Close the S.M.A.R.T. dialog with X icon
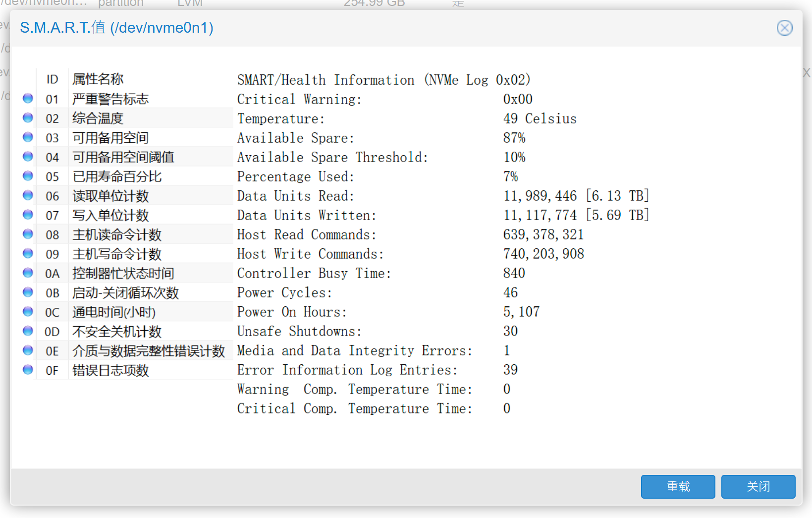The image size is (812, 518). [x=784, y=28]
